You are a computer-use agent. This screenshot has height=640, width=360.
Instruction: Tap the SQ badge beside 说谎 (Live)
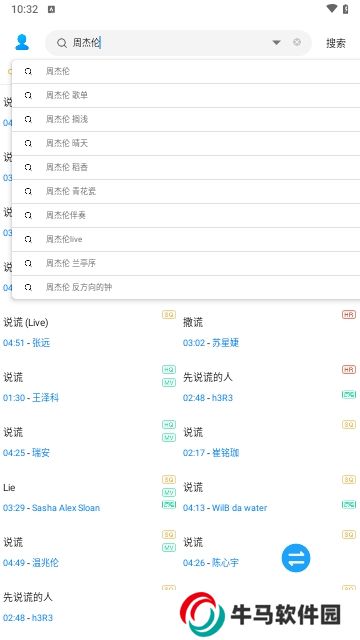(x=169, y=315)
